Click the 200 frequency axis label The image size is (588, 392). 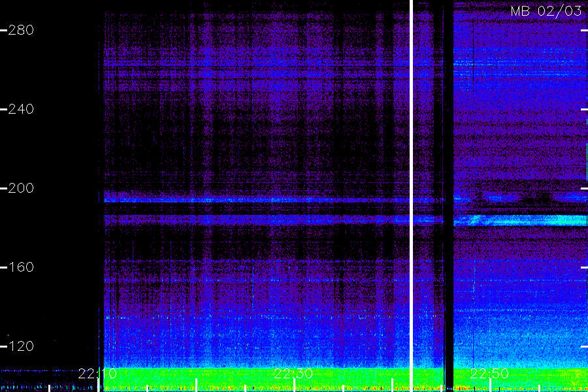21,188
